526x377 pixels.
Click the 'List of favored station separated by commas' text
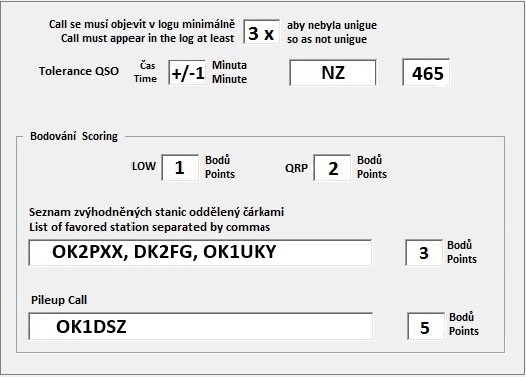[150, 227]
